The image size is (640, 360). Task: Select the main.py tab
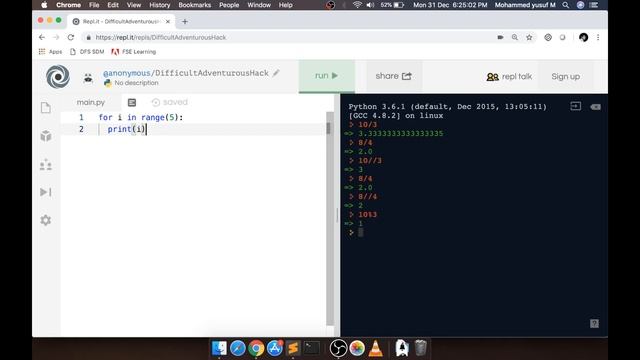click(x=91, y=102)
